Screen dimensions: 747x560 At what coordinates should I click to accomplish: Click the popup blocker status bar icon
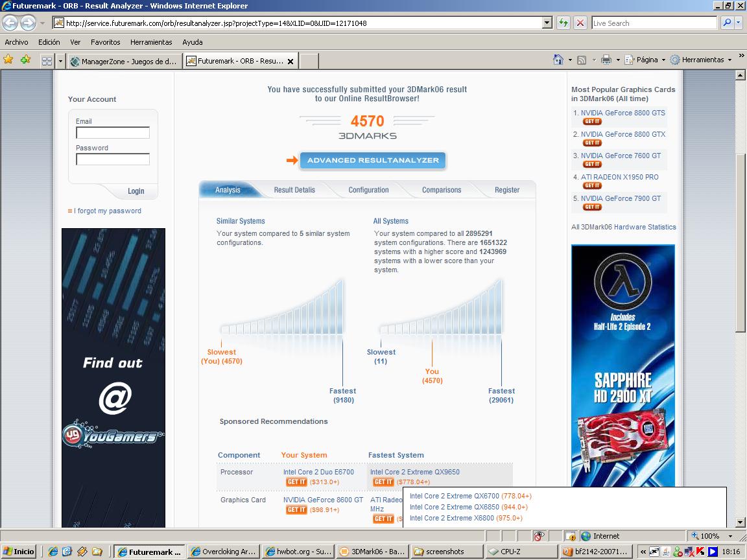[539, 536]
